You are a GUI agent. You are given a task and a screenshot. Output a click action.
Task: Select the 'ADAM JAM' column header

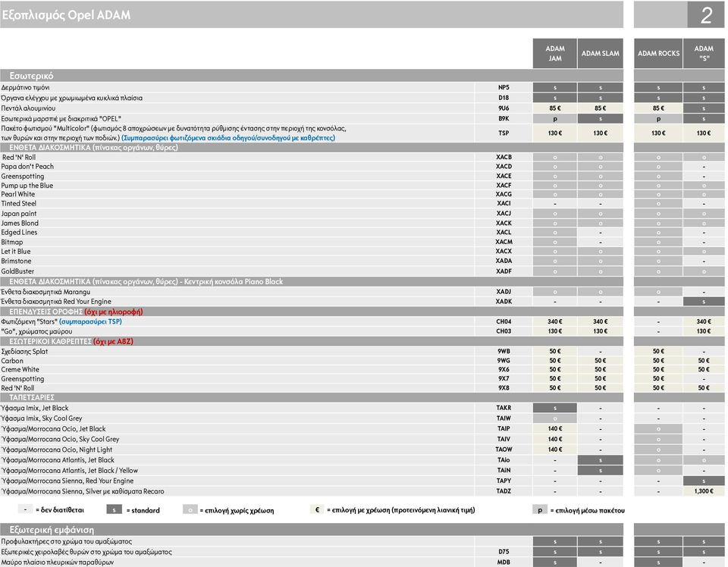coord(555,53)
